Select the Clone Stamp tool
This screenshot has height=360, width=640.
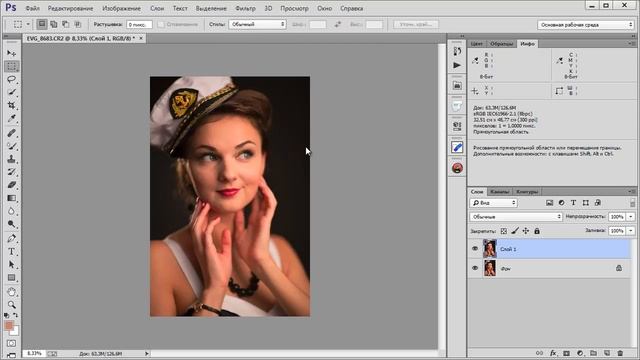coord(11,159)
